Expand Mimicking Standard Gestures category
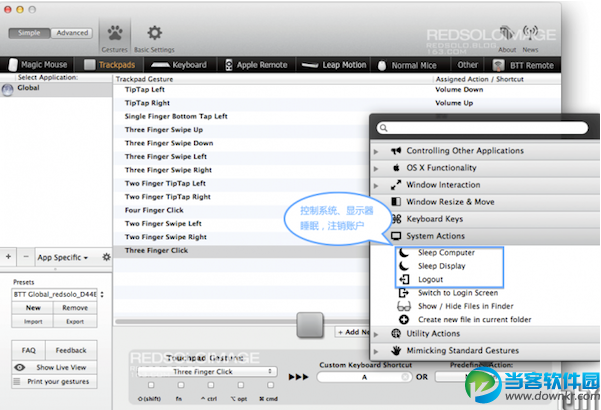 (376, 351)
